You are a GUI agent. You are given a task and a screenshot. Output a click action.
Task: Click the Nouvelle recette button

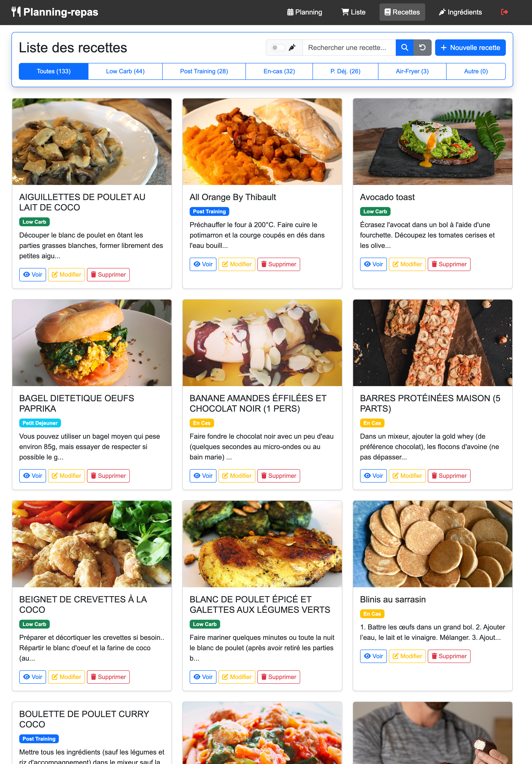coord(470,48)
